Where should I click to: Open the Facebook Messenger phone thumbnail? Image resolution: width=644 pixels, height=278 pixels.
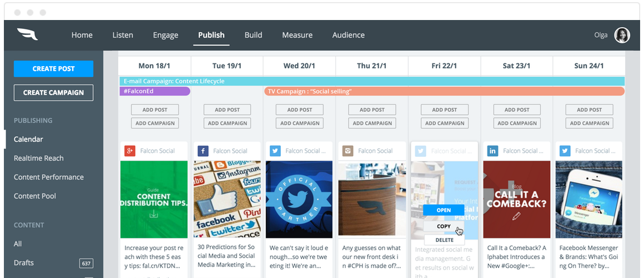tap(589, 200)
